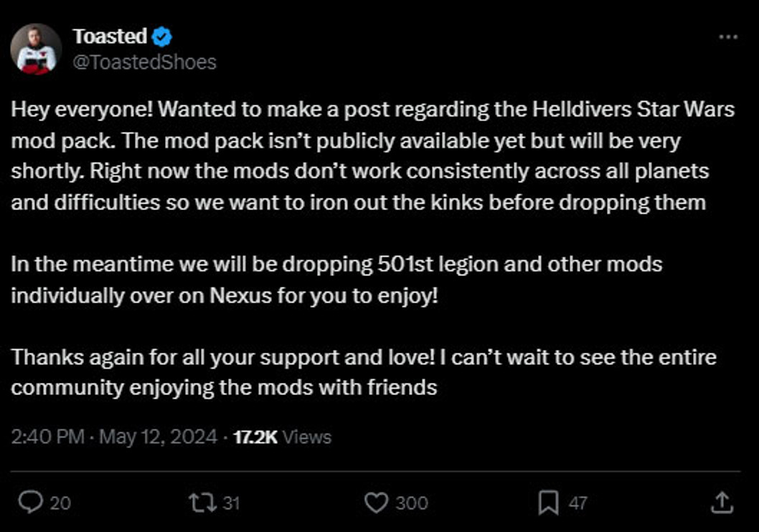759x532 pixels.
Task: Click the paragraph mentioning 501st legion on Nexus
Action: [x=336, y=280]
